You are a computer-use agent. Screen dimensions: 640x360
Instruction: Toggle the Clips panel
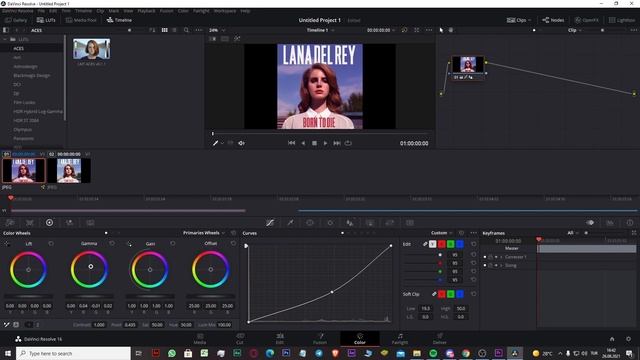pyautogui.click(x=516, y=20)
